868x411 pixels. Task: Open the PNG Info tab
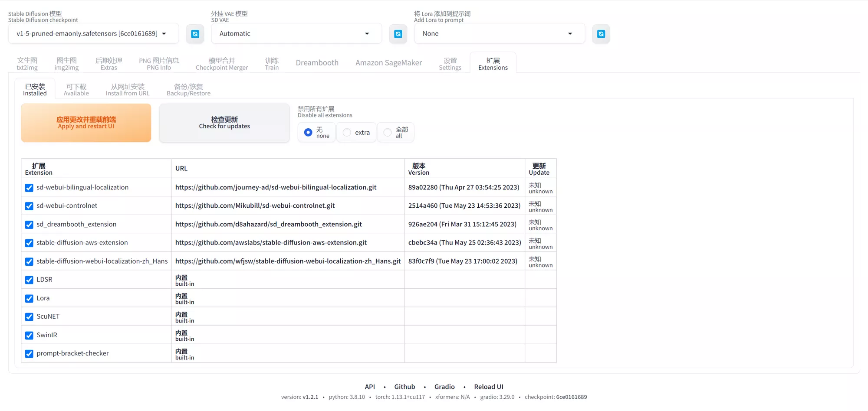(159, 64)
